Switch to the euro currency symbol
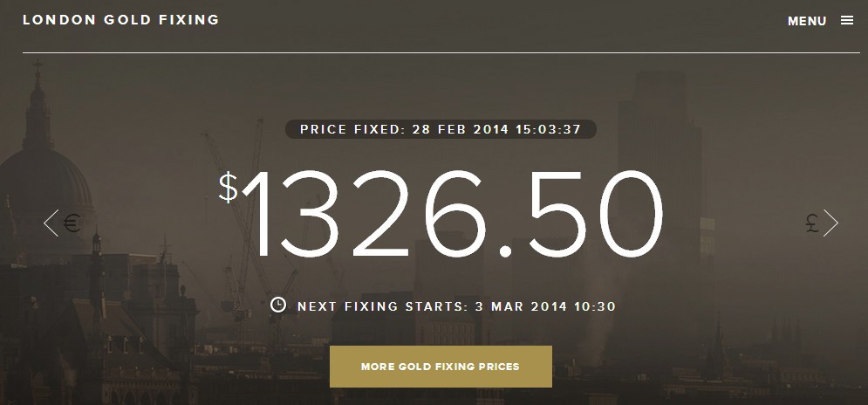868x405 pixels. pyautogui.click(x=72, y=223)
